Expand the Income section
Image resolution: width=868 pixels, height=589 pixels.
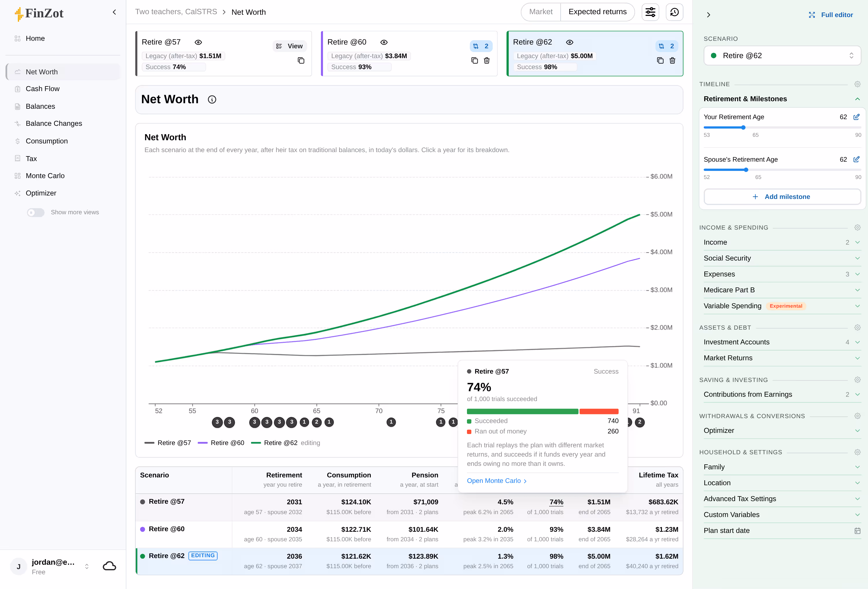pos(782,242)
